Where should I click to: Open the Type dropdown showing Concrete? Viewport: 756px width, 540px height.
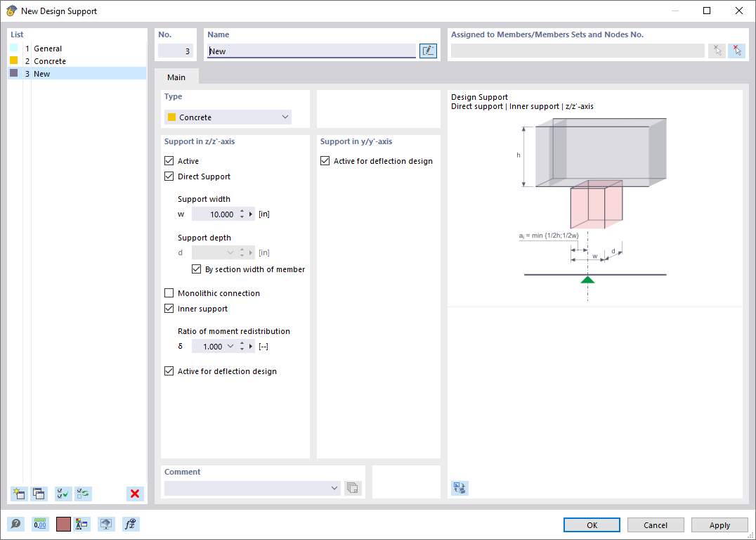click(285, 117)
